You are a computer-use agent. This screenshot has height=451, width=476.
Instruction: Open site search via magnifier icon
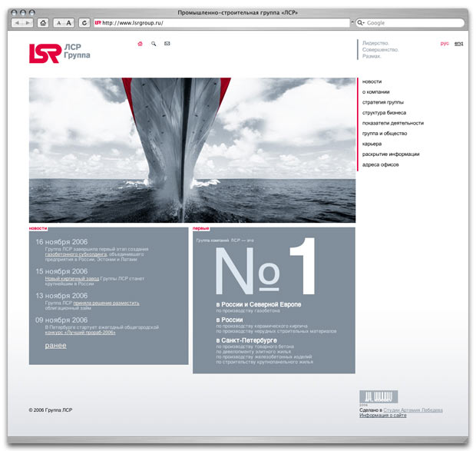[154, 44]
